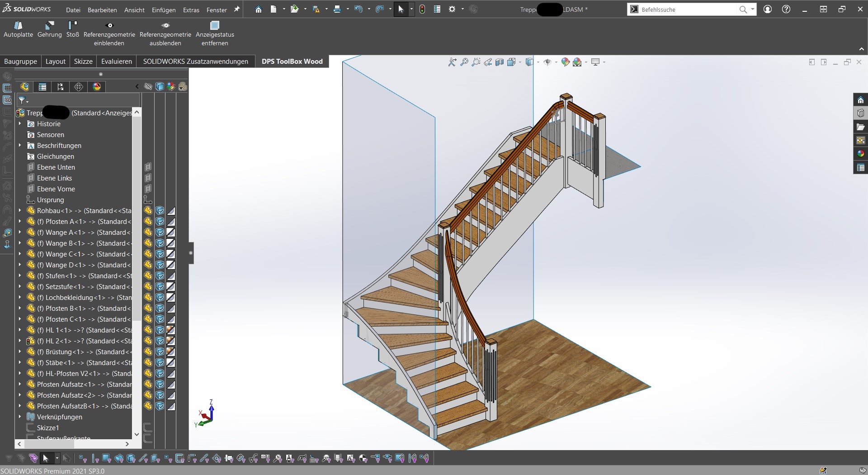Open Custom Properties task pane icon
Image resolution: width=868 pixels, height=475 pixels.
point(861,167)
